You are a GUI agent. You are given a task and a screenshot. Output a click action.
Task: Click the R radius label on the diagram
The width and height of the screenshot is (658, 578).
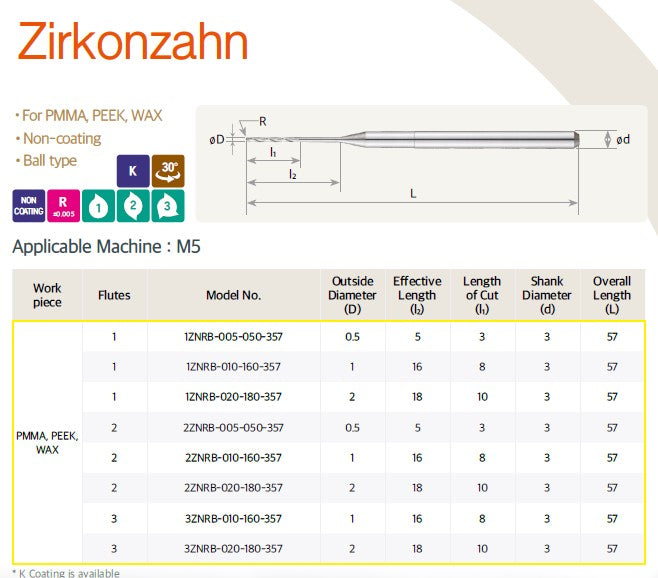pos(263,122)
